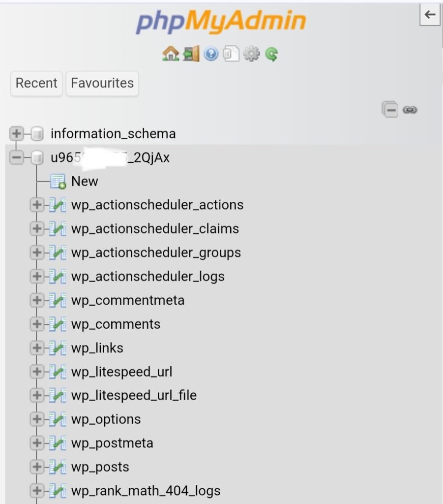Collapse the u965 database tree node
Screen dimensions: 443x504
pos(17,158)
